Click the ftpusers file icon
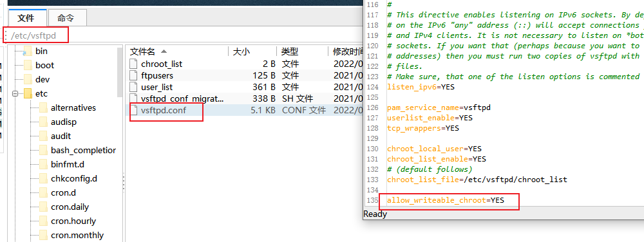The image size is (644, 242). (x=133, y=75)
